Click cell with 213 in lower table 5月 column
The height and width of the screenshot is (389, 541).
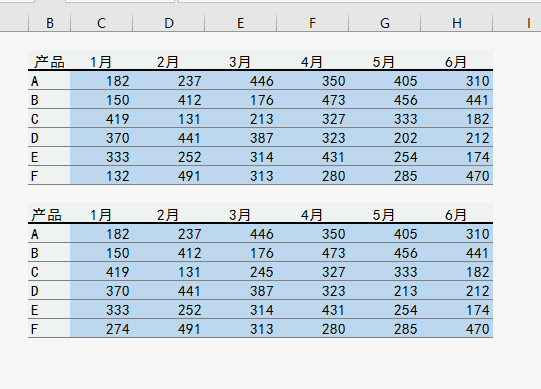385,291
